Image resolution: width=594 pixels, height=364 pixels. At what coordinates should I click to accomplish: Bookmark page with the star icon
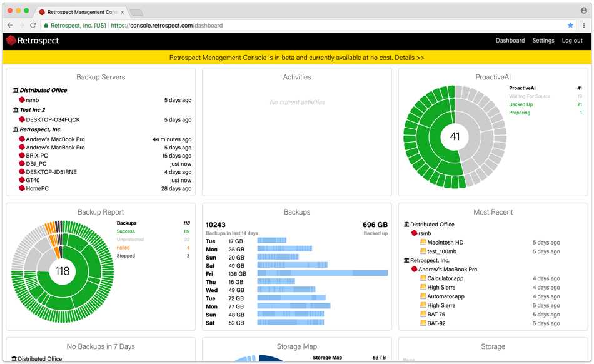pos(570,26)
